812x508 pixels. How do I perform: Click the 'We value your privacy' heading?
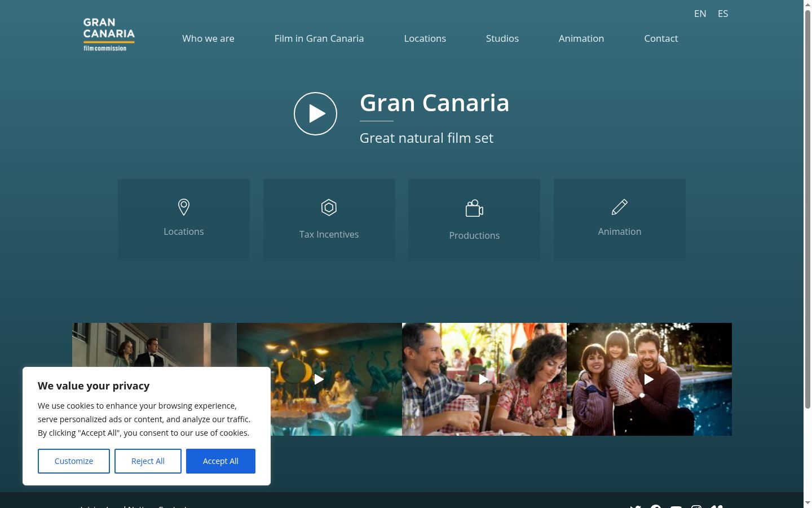[94, 386]
